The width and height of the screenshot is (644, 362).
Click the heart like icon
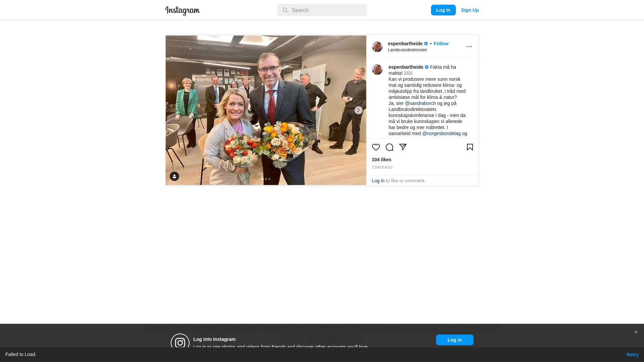[x=376, y=147]
